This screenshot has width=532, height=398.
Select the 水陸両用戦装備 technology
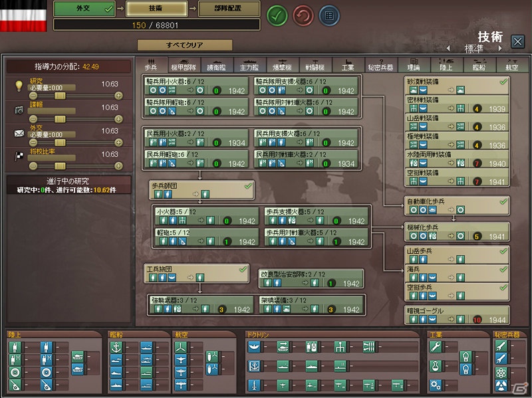click(x=457, y=159)
